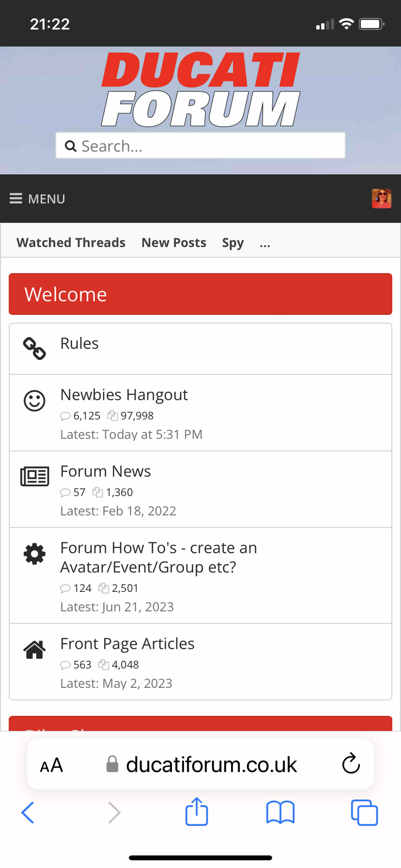
Task: Open the user profile avatar
Action: (381, 199)
